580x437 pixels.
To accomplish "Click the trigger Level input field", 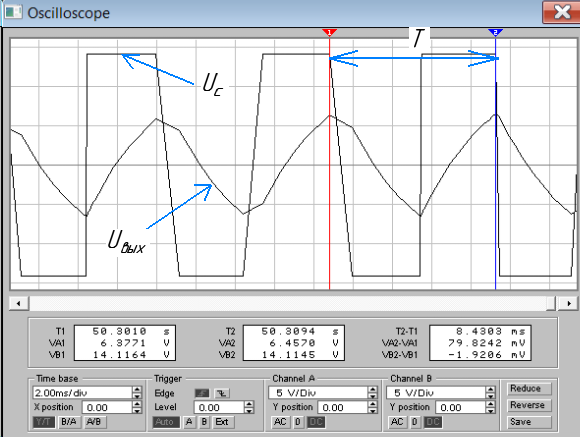I will click(219, 408).
